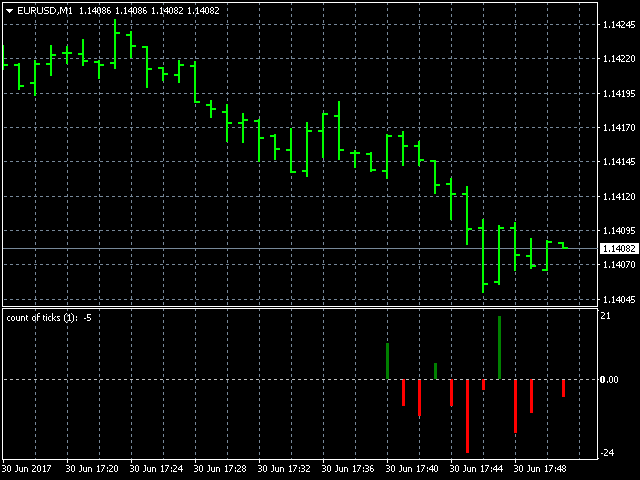This screenshot has width=640, height=480.
Task: Click the 1.14220 level on the price scale
Action: pos(619,59)
